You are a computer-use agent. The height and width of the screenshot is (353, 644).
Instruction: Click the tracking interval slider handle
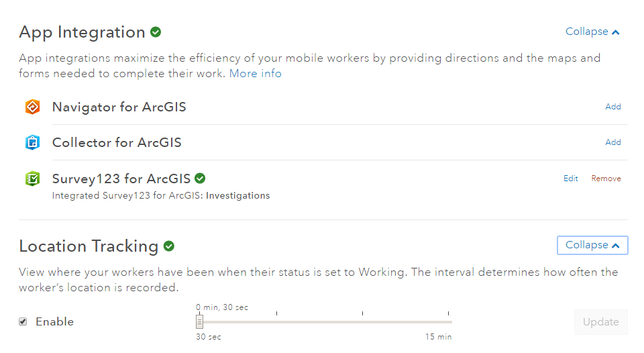[199, 321]
